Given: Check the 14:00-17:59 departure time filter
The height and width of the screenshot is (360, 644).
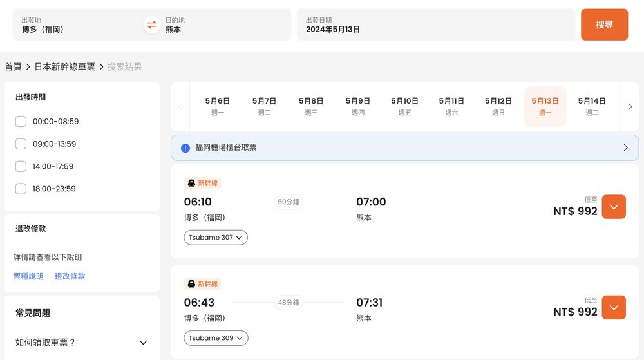Looking at the screenshot, I should (x=21, y=166).
